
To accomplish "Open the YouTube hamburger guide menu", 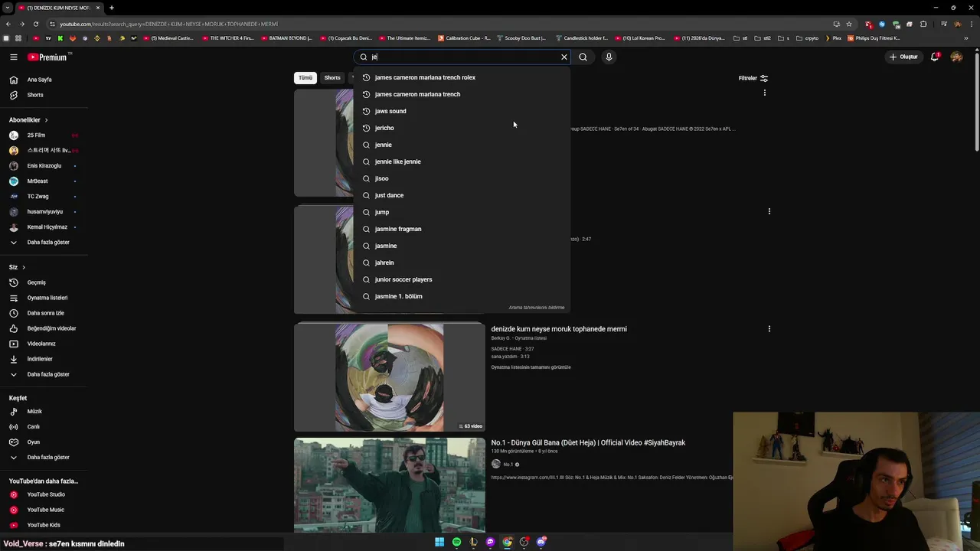I will coord(13,57).
